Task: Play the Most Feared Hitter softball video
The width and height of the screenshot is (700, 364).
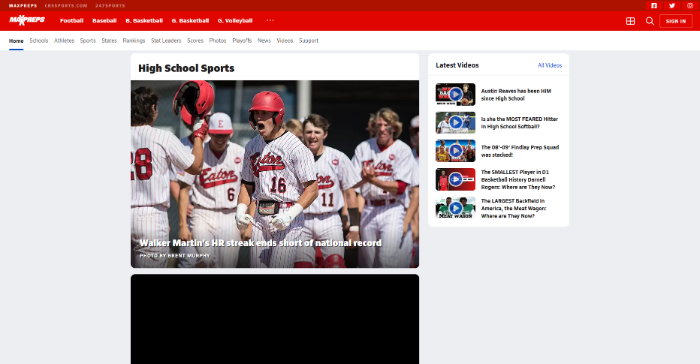Action: coord(455,122)
